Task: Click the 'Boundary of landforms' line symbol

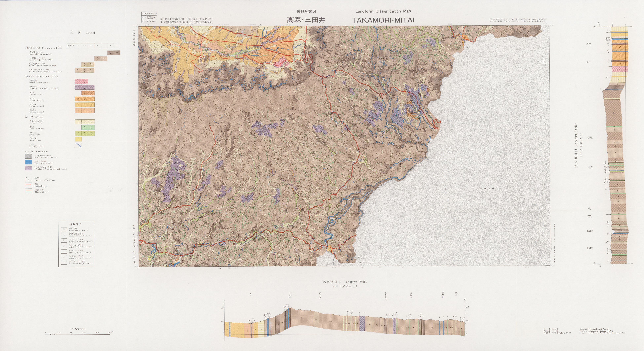Action: click(x=28, y=179)
